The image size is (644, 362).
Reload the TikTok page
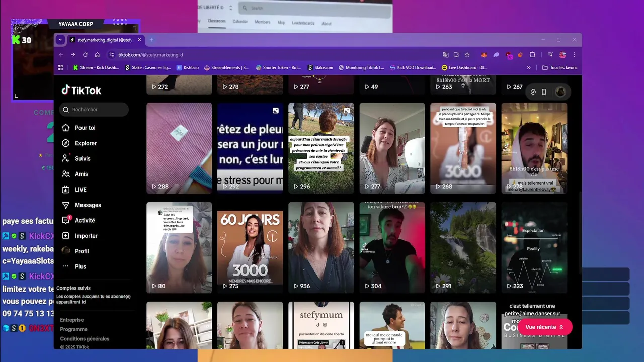(x=85, y=55)
